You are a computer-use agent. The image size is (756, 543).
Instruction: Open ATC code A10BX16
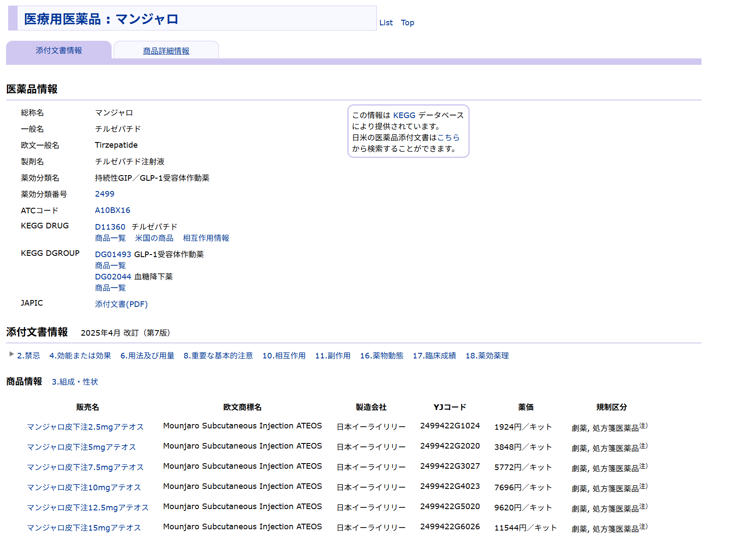click(x=112, y=210)
